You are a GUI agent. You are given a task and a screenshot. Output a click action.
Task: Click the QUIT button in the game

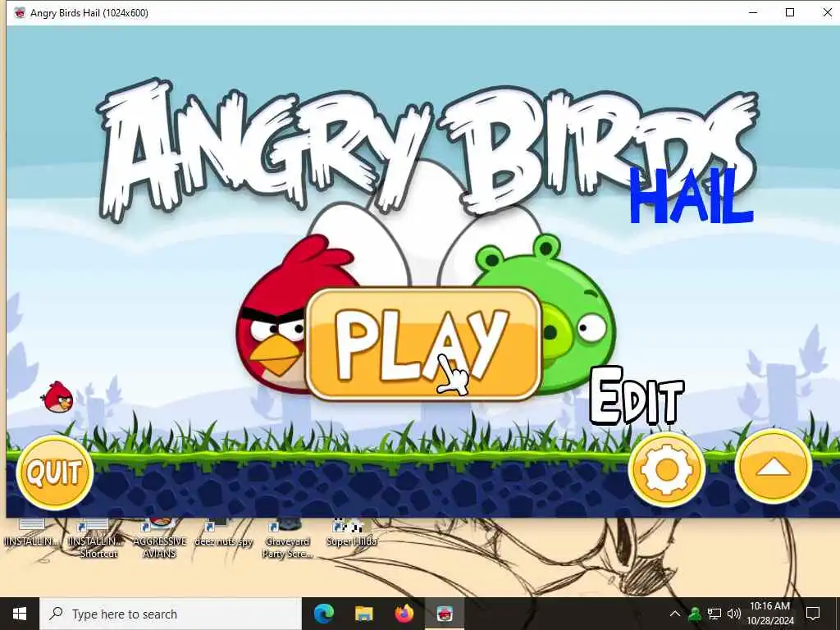[55, 472]
